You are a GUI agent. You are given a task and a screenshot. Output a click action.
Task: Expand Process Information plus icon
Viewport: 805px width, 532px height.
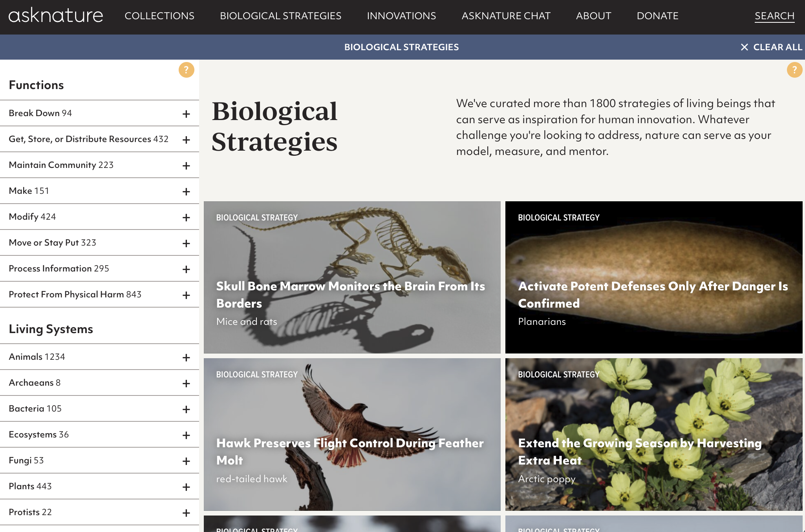click(x=186, y=269)
